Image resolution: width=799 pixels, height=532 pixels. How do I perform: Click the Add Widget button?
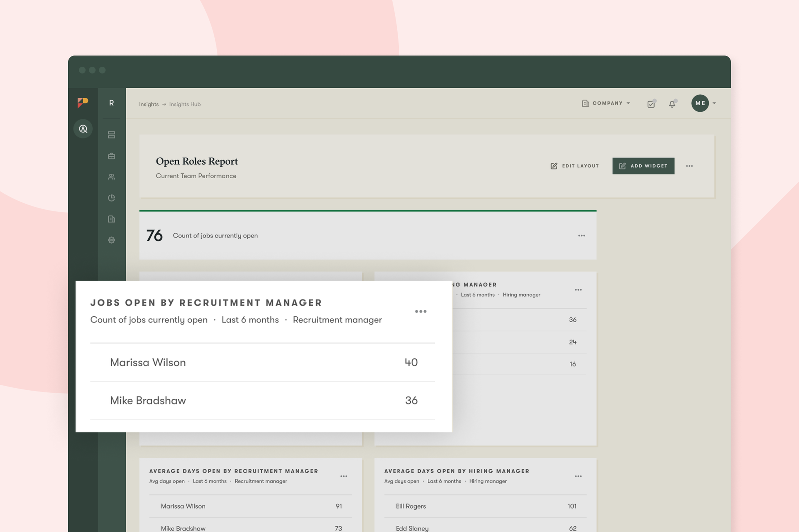pos(643,166)
